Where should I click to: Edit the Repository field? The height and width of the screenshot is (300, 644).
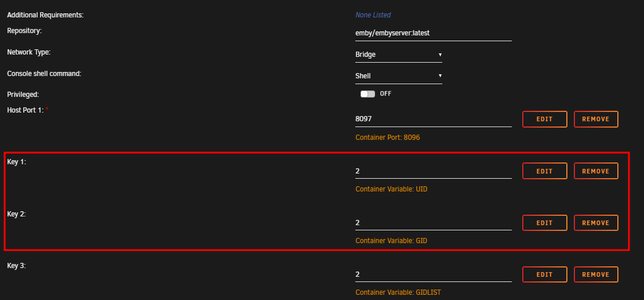pos(434,33)
